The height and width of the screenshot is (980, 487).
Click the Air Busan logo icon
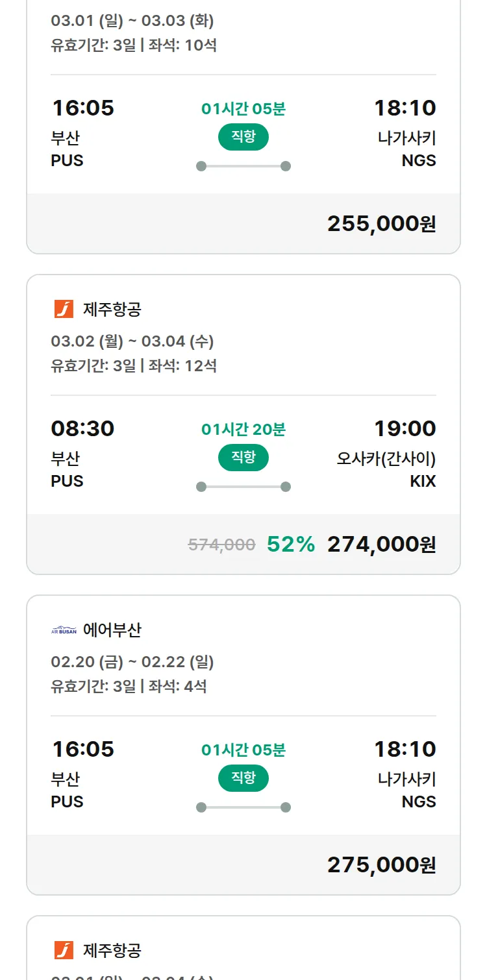[64, 630]
